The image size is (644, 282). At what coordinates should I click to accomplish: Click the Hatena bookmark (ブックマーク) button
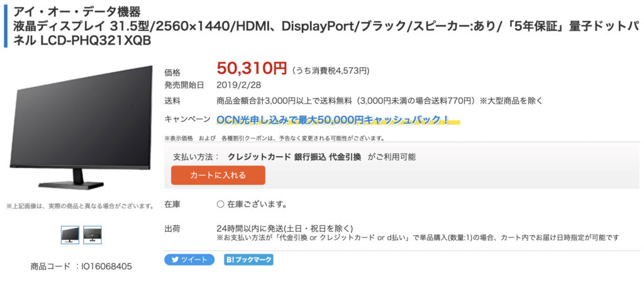(248, 259)
